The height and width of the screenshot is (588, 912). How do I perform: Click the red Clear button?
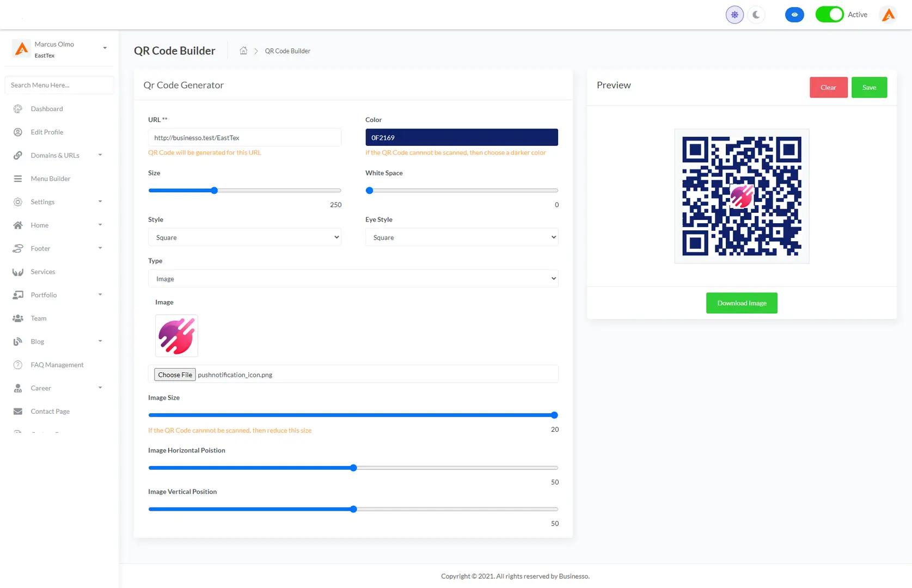click(828, 88)
